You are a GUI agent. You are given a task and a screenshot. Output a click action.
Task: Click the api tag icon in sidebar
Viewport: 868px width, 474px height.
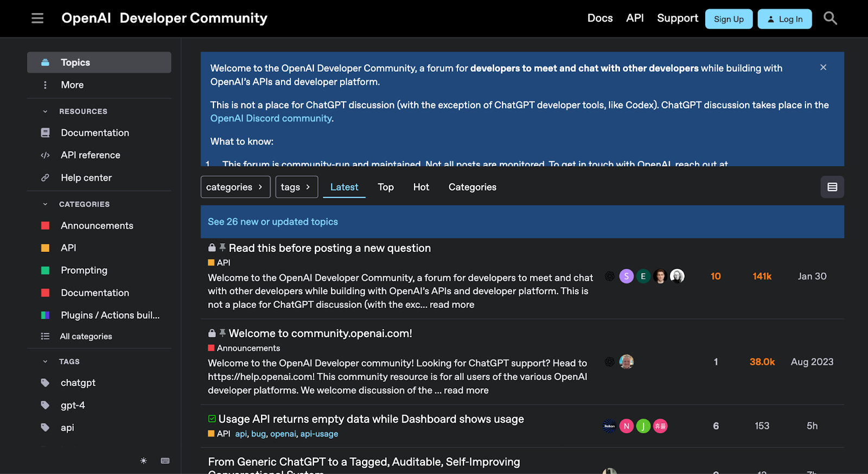[46, 427]
